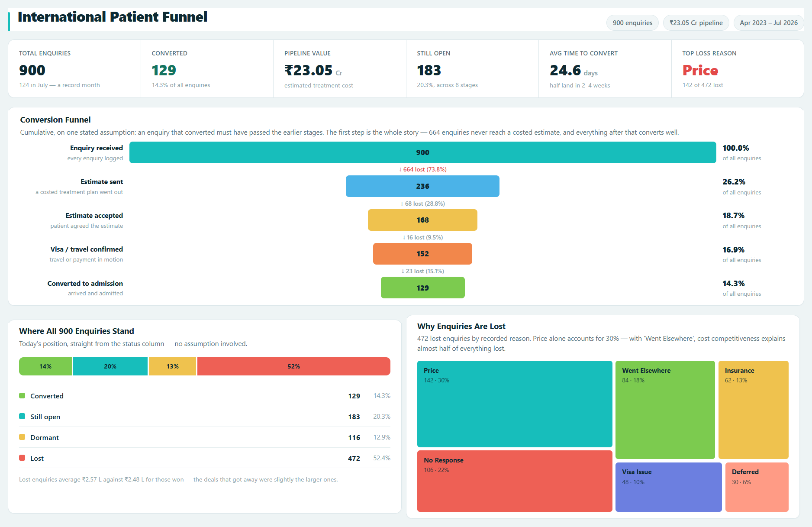Click the '900 enquiries' pill
Screen dimensions: 812x527
[632, 23]
